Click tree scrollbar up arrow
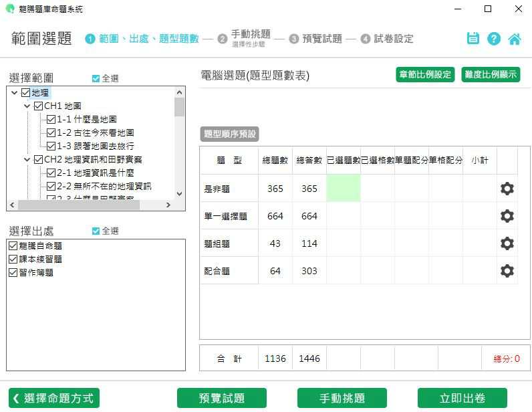This screenshot has width=532, height=412. pyautogui.click(x=180, y=92)
